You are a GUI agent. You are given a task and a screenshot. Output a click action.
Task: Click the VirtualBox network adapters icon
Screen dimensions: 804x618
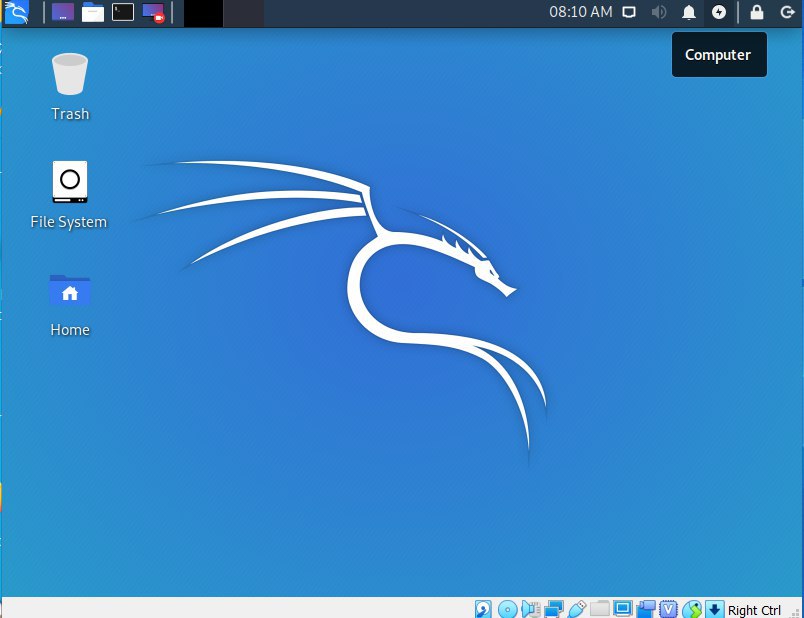coord(554,609)
